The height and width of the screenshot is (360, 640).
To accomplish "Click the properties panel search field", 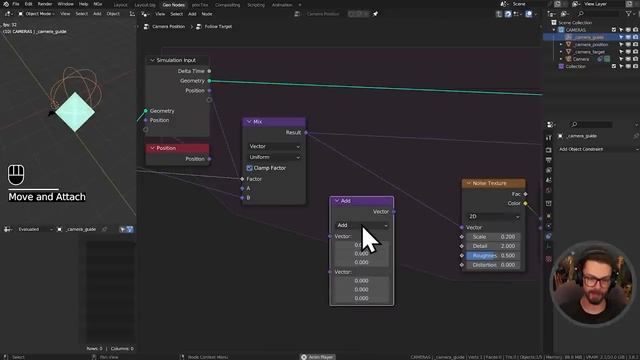I will [x=592, y=124].
